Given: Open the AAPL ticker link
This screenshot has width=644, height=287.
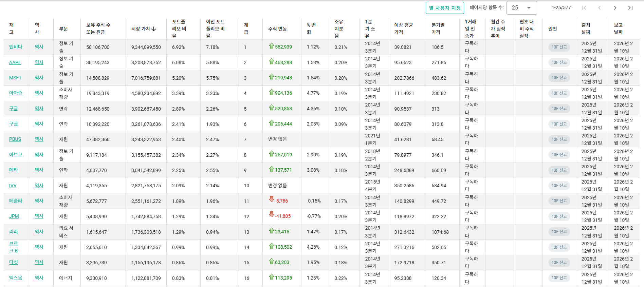Looking at the screenshot, I should click(x=15, y=62).
